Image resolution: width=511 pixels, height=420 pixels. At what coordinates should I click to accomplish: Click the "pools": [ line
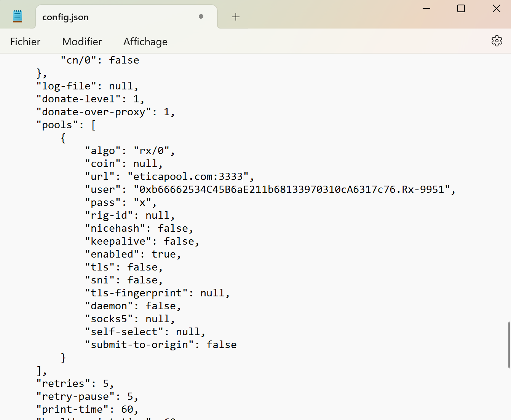point(66,125)
